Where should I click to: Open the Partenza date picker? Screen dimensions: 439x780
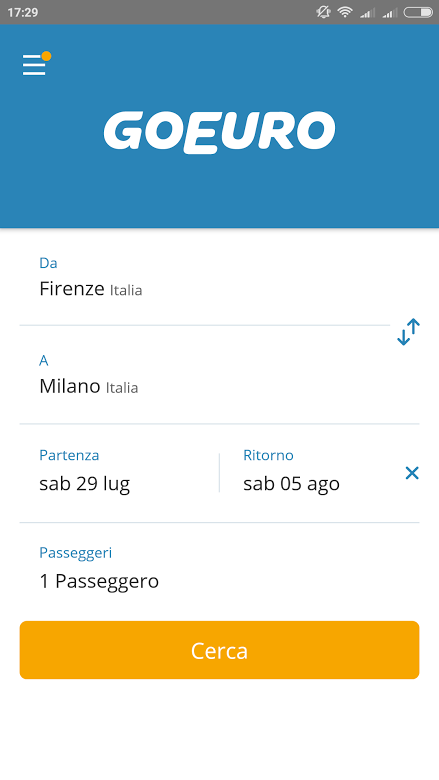point(119,473)
